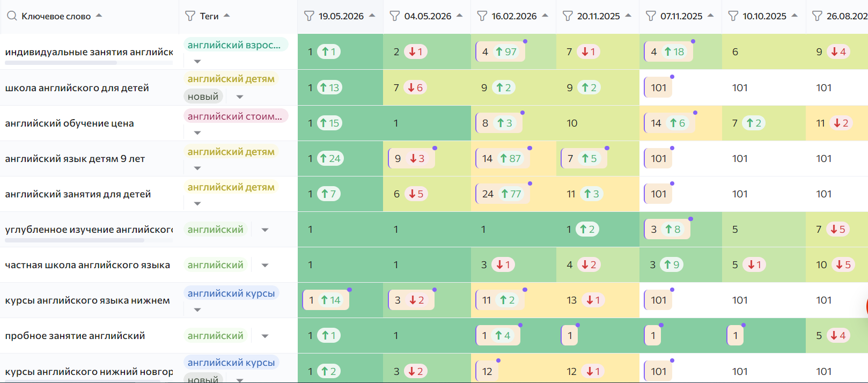Image resolution: width=868 pixels, height=383 pixels.
Task: Toggle sort arrow next to Ключевое слово
Action: 99,16
